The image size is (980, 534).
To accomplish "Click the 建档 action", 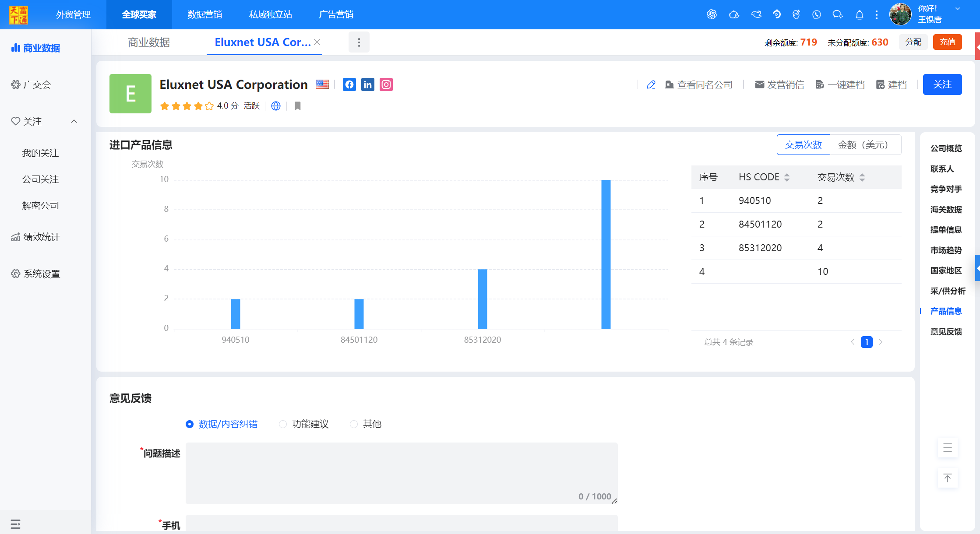I will click(892, 84).
